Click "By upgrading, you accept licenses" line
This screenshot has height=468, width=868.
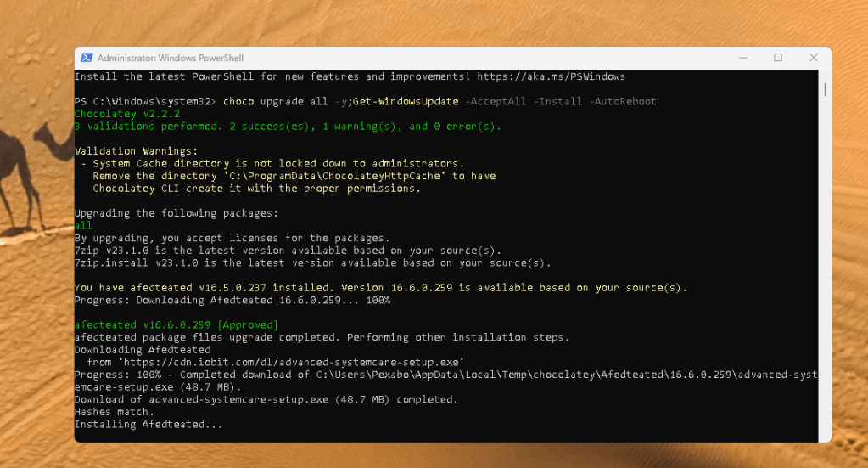click(232, 238)
